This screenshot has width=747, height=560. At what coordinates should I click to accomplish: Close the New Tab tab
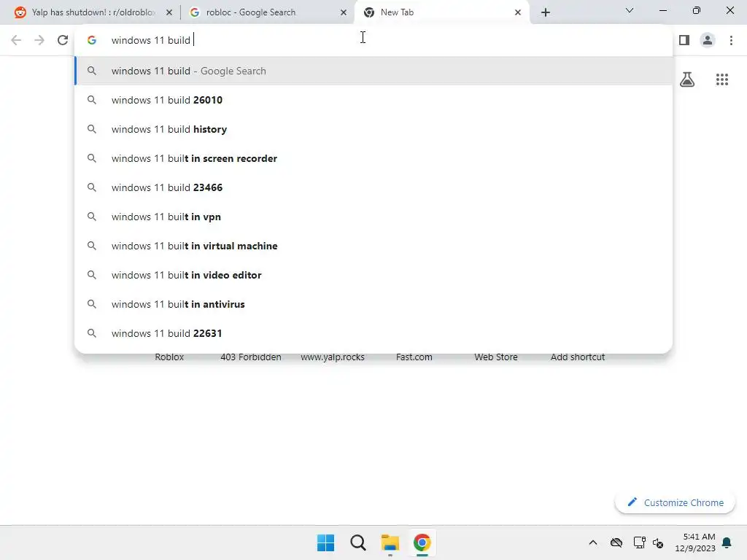[518, 12]
